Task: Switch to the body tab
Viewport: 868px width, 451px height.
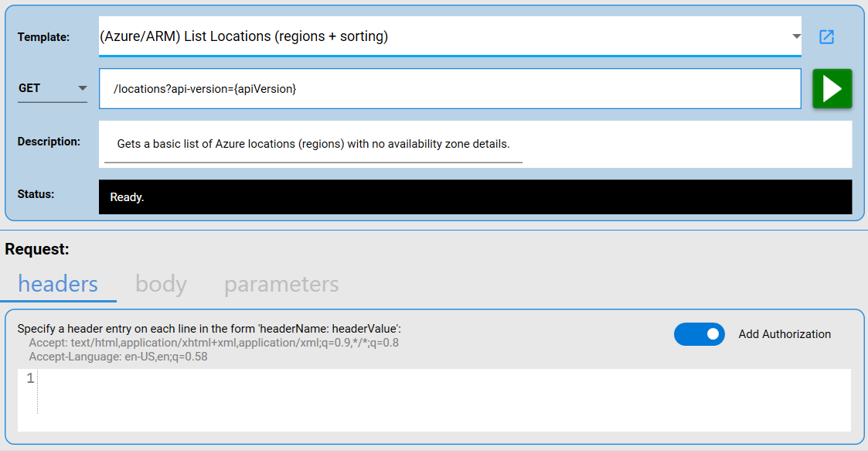Action: point(161,284)
